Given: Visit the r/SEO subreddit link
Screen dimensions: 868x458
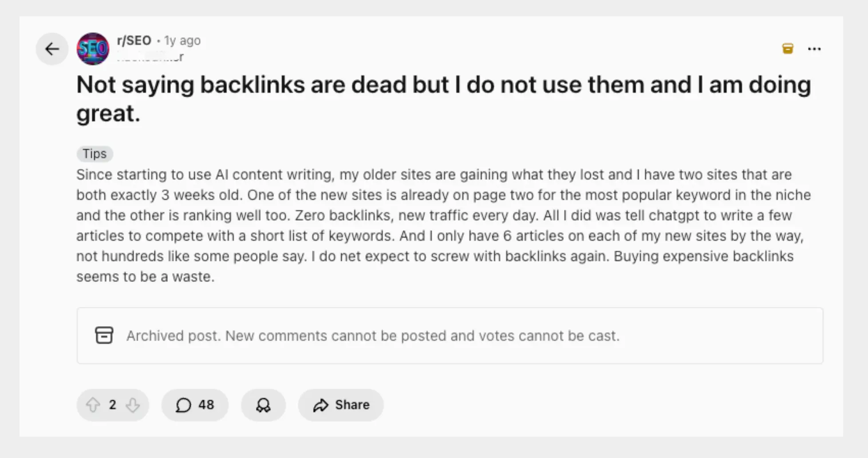Looking at the screenshot, I should 134,40.
